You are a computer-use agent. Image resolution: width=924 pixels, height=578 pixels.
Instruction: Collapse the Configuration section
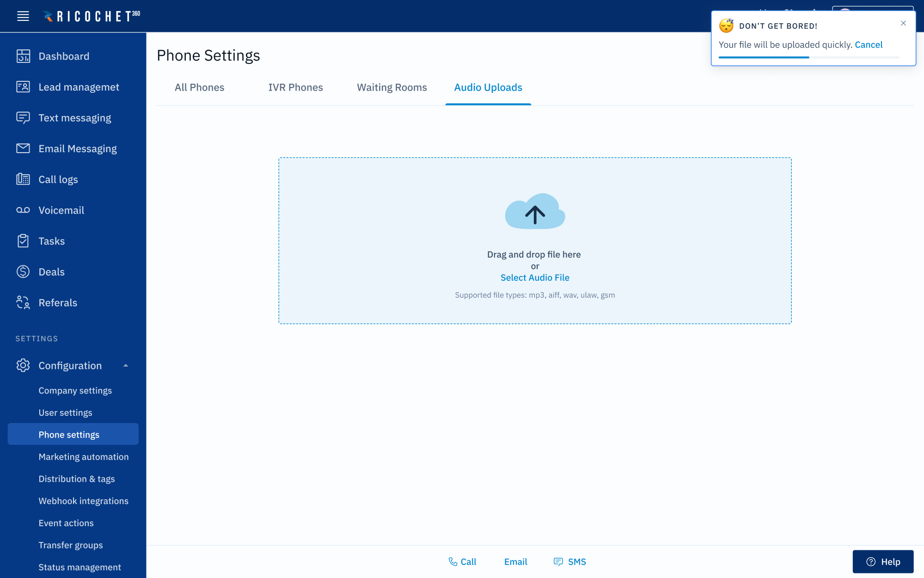point(125,365)
